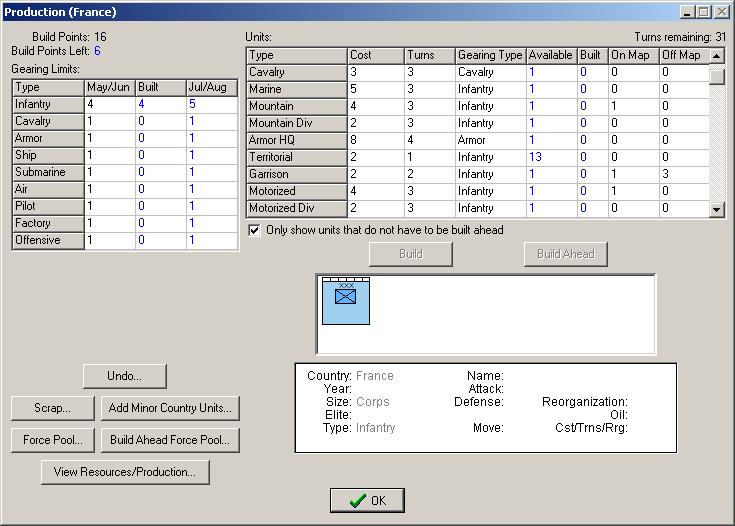Screen dimensions: 735x526
Task: Select the Territorial unit row
Action: (x=477, y=157)
